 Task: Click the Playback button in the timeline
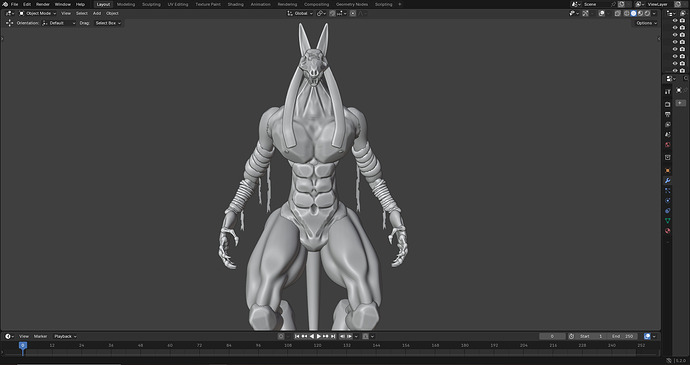tap(65, 336)
